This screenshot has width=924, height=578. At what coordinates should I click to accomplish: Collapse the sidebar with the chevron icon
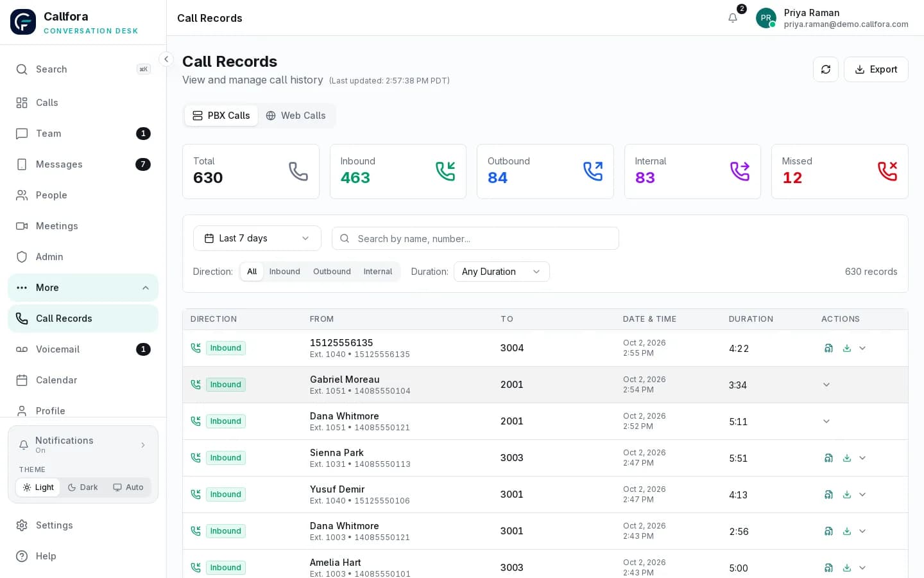[166, 59]
